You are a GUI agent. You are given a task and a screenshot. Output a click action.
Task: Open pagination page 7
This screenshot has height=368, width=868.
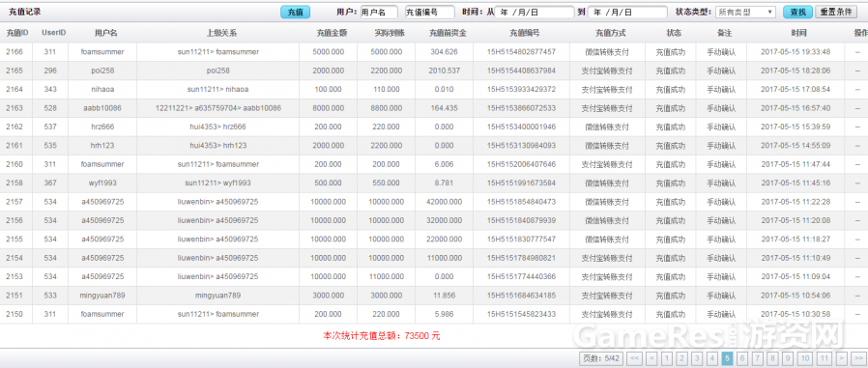[x=757, y=358]
